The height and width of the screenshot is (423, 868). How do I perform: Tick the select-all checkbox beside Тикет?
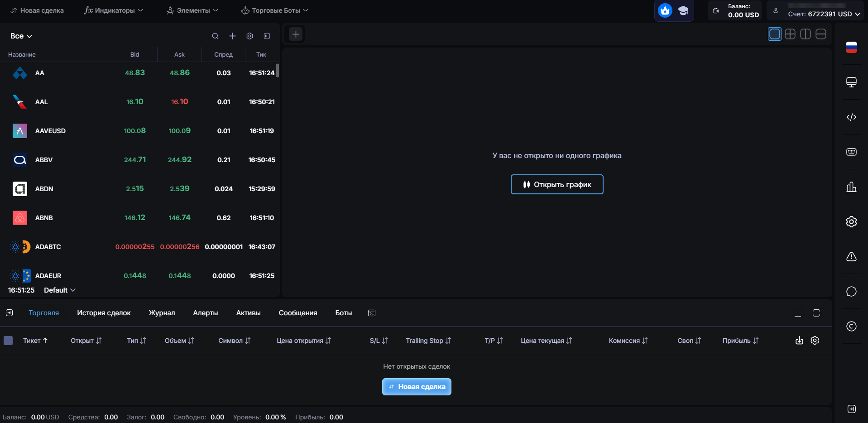coord(8,341)
